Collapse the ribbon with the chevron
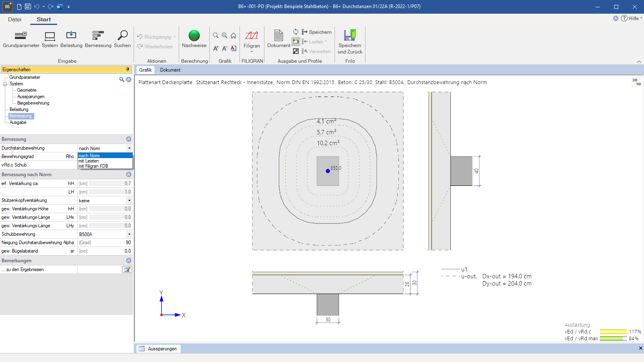This screenshot has width=644, height=362. (639, 62)
